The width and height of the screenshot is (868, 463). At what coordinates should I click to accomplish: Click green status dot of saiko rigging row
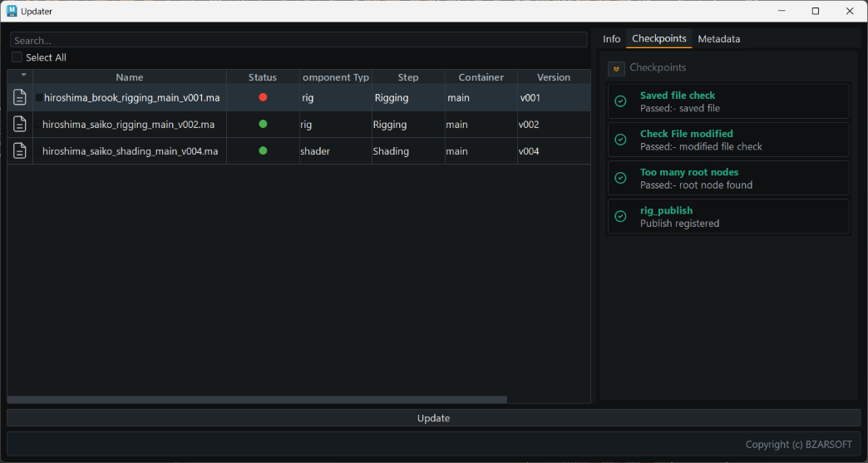pyautogui.click(x=263, y=124)
